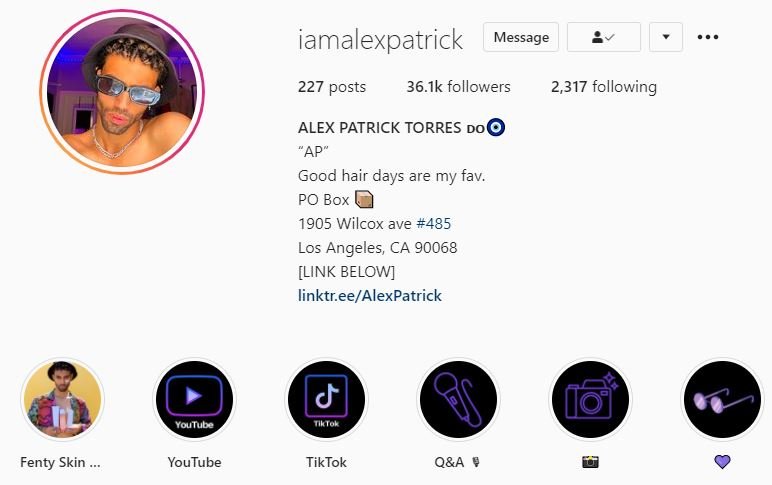Image resolution: width=772 pixels, height=485 pixels.
Task: Click the purple heart highlight label
Action: (722, 462)
